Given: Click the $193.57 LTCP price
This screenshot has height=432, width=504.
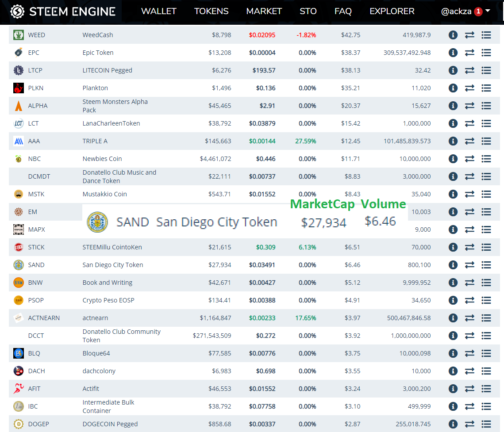Looking at the screenshot, I should coord(264,70).
